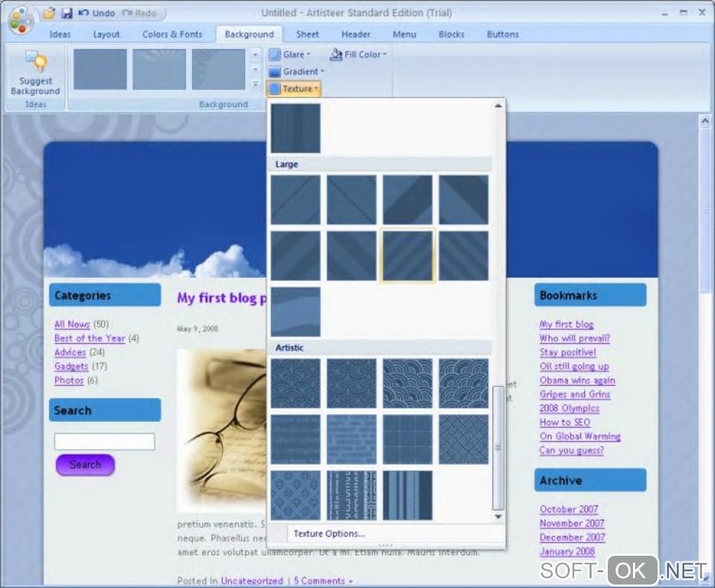Click the blog Search text field

(x=104, y=442)
